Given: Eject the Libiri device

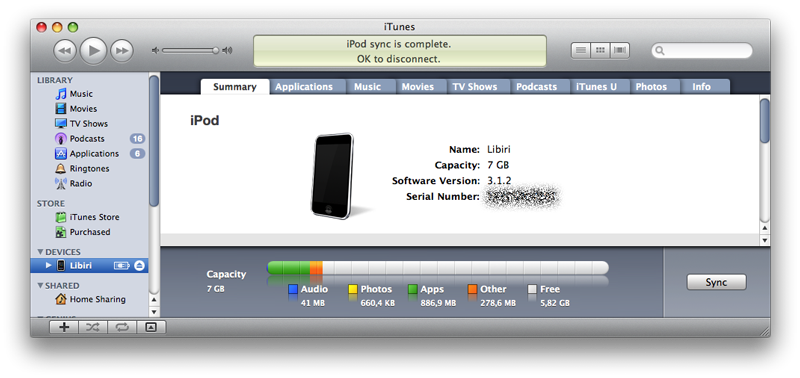Looking at the screenshot, I should coord(140,265).
